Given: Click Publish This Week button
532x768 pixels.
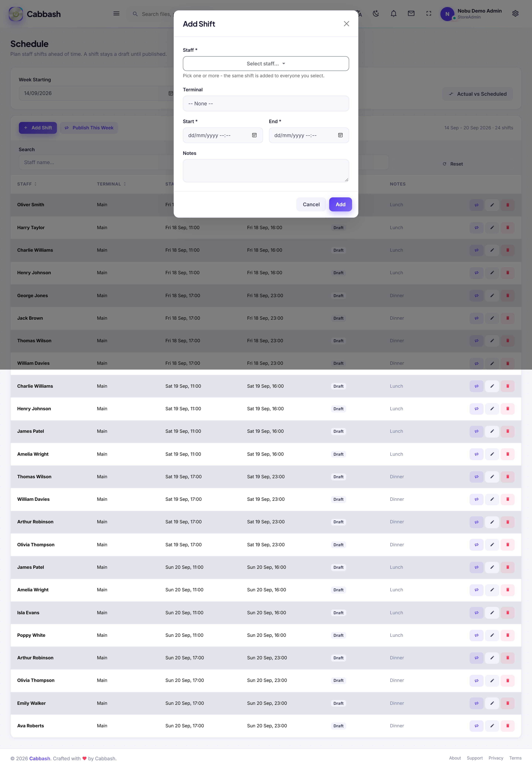Looking at the screenshot, I should 89,128.
